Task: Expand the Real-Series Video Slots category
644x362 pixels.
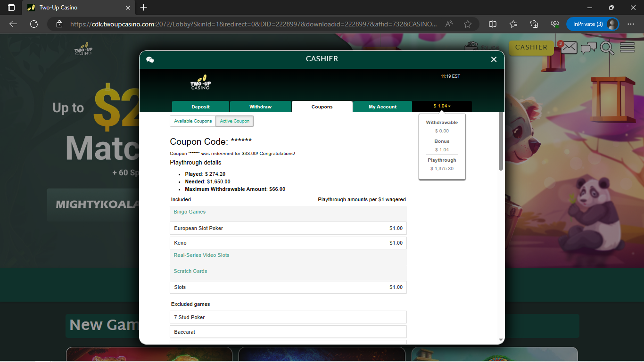Action: click(201, 255)
